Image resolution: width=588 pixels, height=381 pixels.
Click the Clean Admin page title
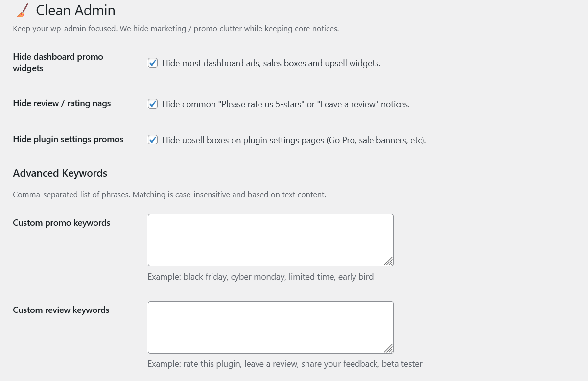click(x=75, y=10)
